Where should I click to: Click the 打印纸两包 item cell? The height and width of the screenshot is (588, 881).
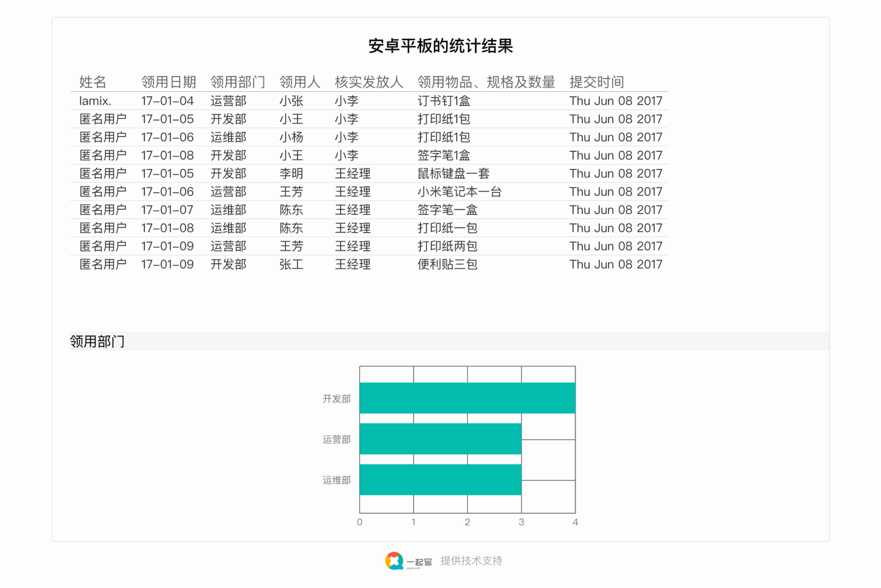tap(447, 246)
